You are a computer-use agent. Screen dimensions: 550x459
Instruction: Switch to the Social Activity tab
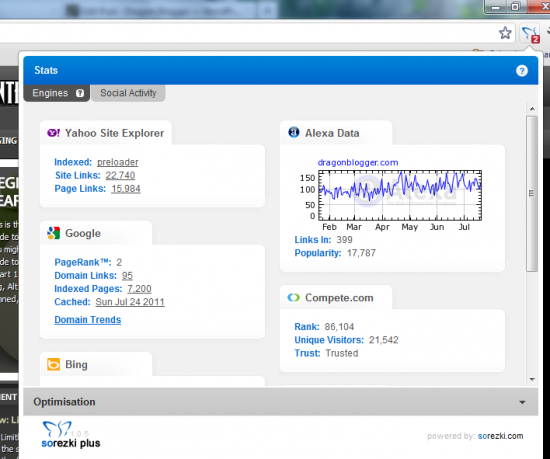click(x=128, y=93)
